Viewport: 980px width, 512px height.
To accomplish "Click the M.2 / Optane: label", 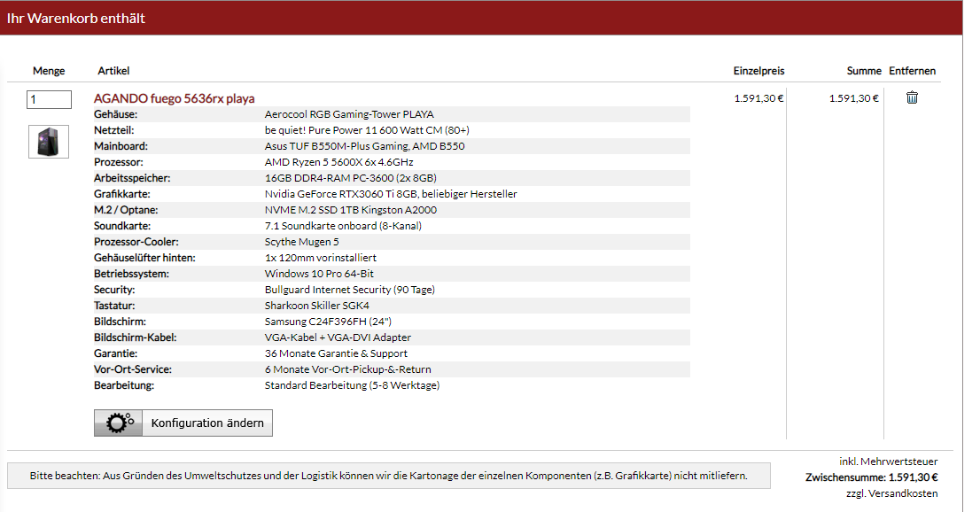I will (126, 210).
